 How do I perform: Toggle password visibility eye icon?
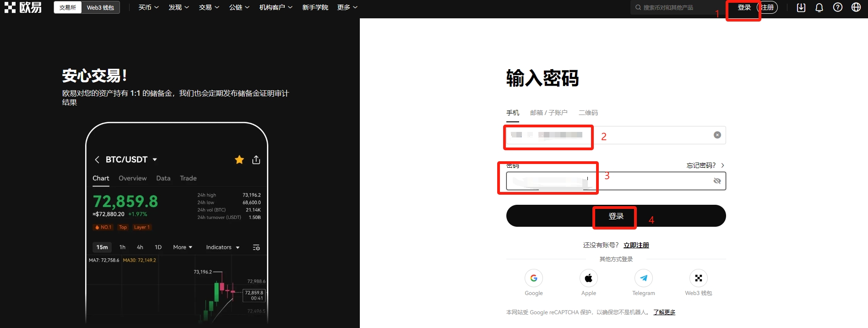click(x=717, y=181)
